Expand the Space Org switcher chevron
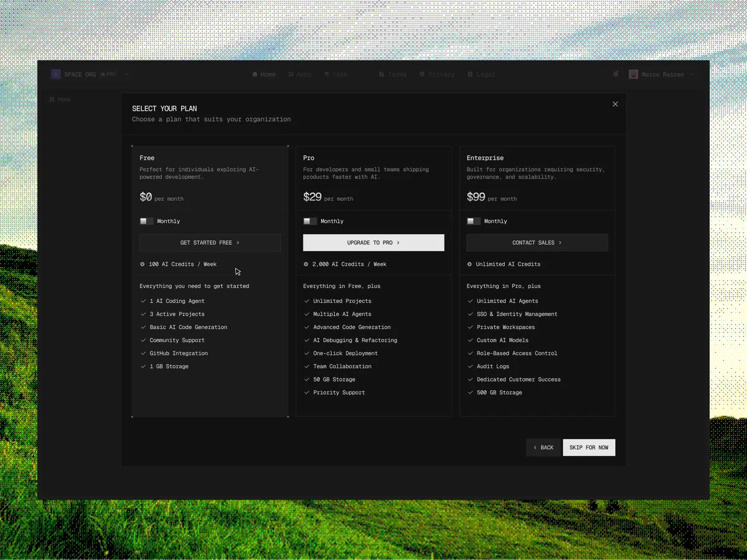The width and height of the screenshot is (747, 560). tap(126, 75)
